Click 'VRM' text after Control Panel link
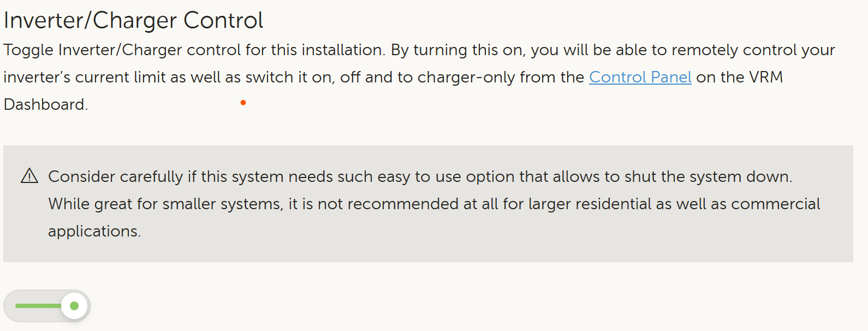Screen dimensions: 868x331 pyautogui.click(x=766, y=77)
